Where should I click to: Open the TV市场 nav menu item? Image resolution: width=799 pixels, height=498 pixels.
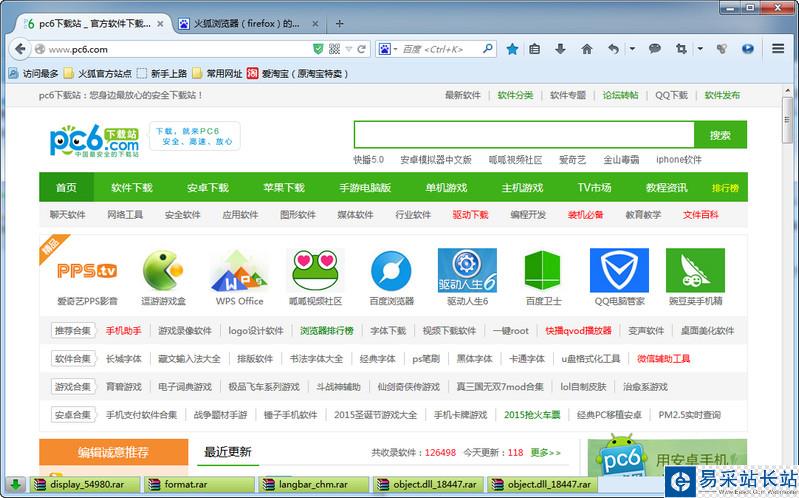[x=594, y=188]
